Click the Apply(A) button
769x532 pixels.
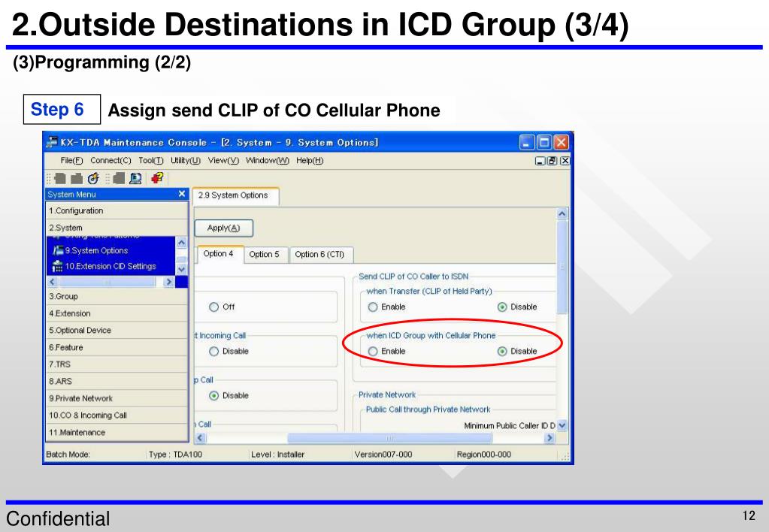pos(224,228)
